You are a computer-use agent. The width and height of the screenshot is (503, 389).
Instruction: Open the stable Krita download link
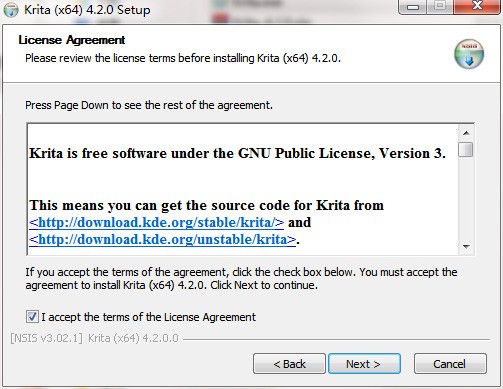[156, 222]
